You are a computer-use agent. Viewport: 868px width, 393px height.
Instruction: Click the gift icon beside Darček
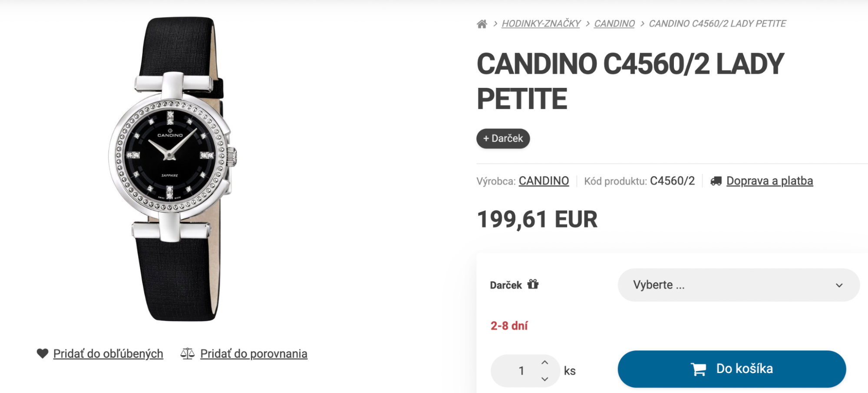(x=533, y=284)
